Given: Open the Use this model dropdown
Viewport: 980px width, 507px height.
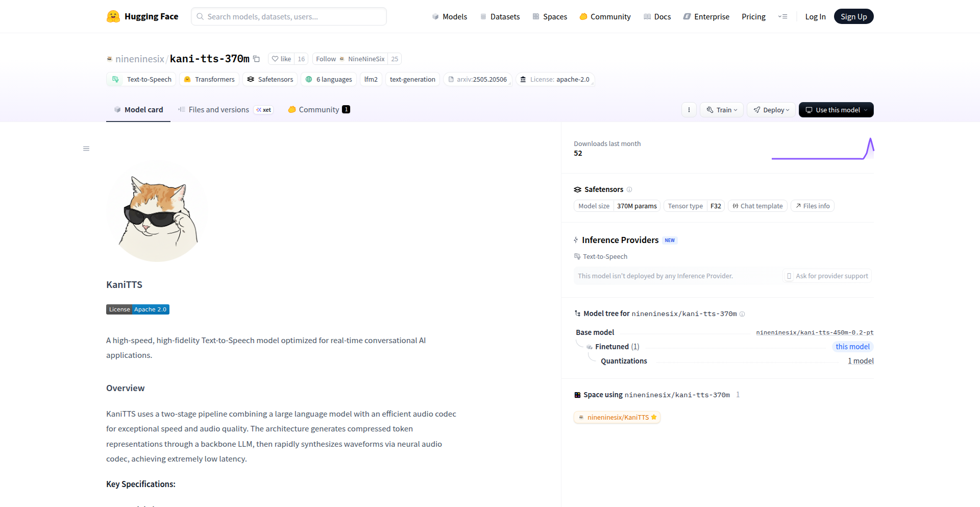Looking at the screenshot, I should [836, 110].
